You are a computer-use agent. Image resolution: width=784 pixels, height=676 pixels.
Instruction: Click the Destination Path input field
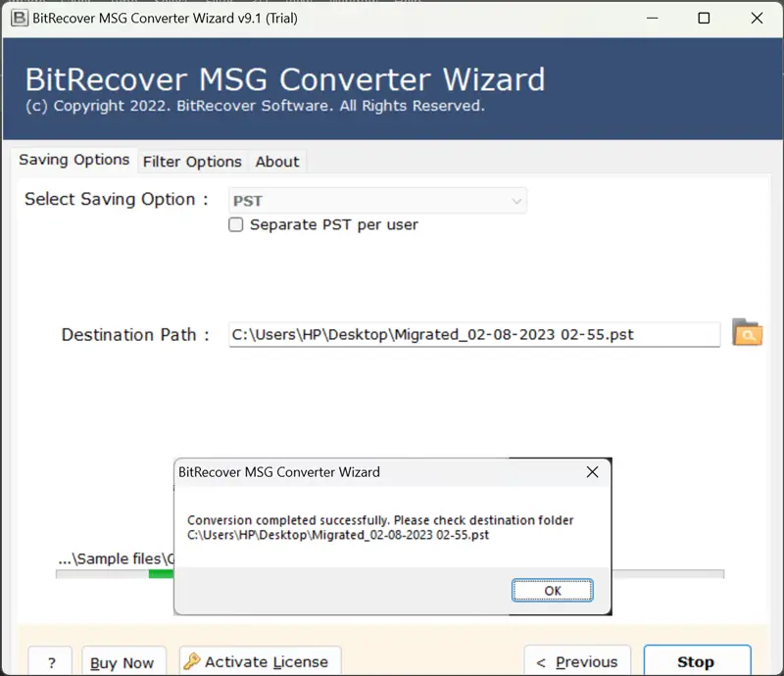[x=474, y=334]
